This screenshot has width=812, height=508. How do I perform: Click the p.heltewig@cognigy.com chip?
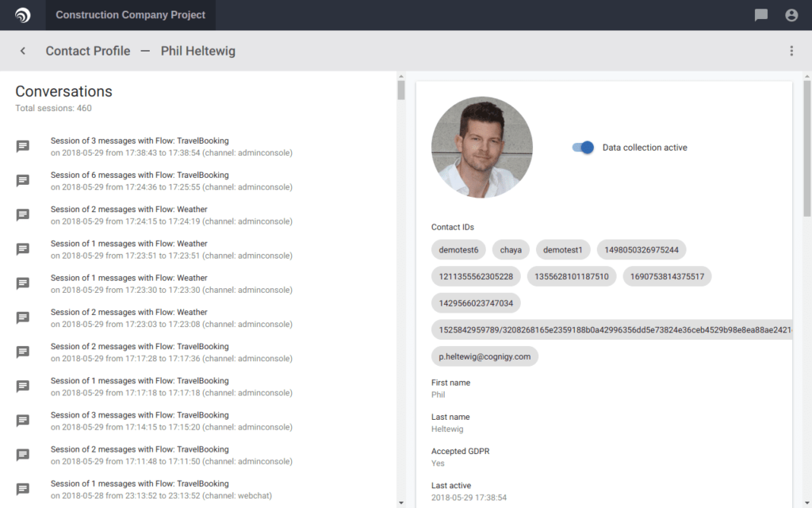tap(485, 356)
